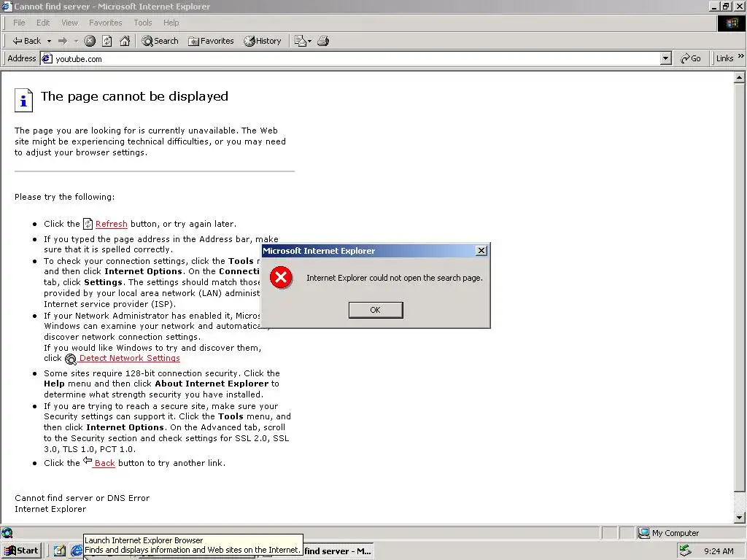Open the Start menu
This screenshot has width=747, height=560.
pyautogui.click(x=21, y=551)
